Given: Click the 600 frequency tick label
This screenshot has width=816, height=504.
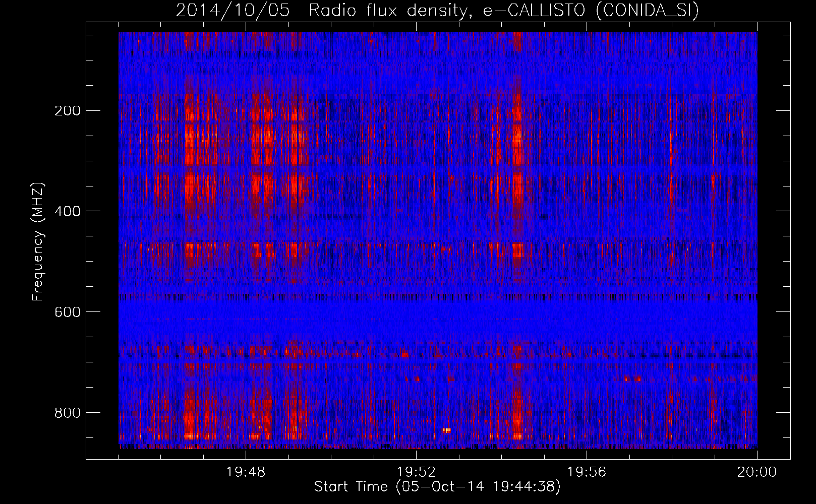Looking at the screenshot, I should (x=67, y=311).
